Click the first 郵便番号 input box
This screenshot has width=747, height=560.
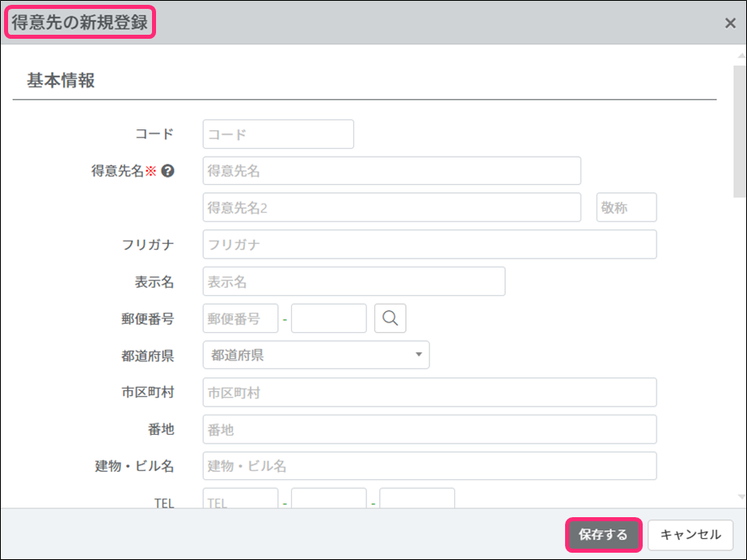coord(240,318)
